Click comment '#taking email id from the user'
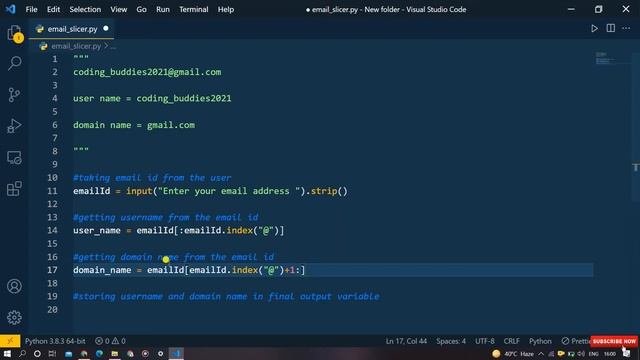Image resolution: width=640 pixels, height=360 pixels. tap(152, 178)
